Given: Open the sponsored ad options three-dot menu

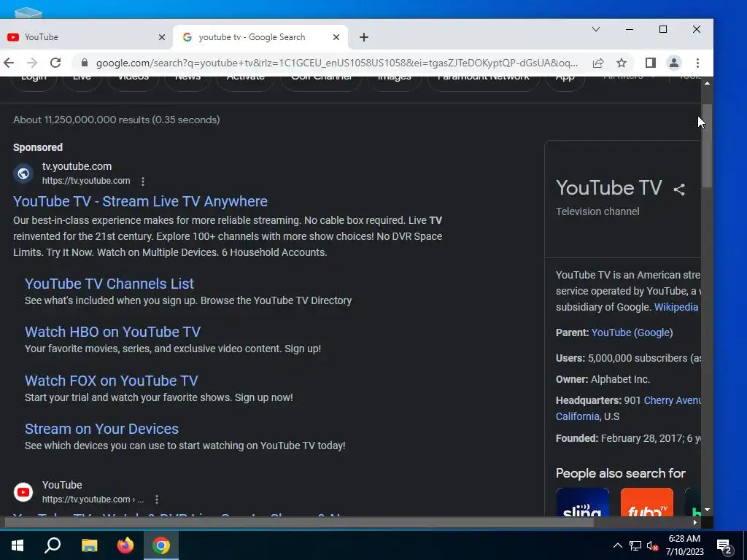Looking at the screenshot, I should point(143,181).
